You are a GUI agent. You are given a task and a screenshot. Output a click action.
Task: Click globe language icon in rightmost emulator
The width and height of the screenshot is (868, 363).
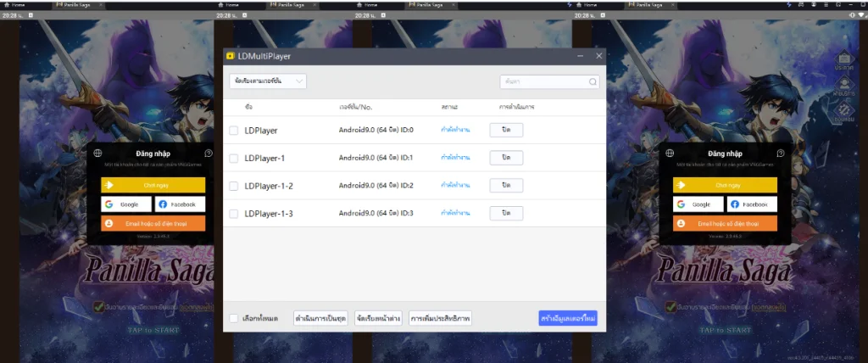pos(670,153)
